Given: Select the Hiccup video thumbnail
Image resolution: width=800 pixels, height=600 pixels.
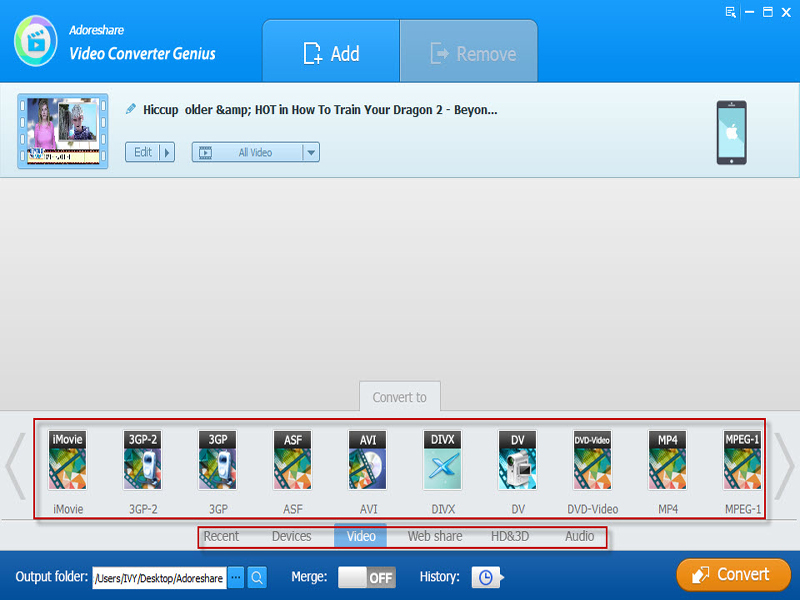Looking at the screenshot, I should (63, 131).
